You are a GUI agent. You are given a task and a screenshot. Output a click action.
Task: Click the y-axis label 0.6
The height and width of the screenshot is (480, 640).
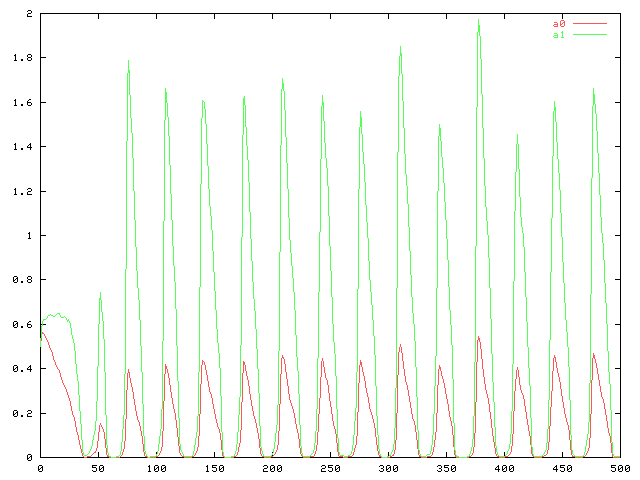point(22,324)
